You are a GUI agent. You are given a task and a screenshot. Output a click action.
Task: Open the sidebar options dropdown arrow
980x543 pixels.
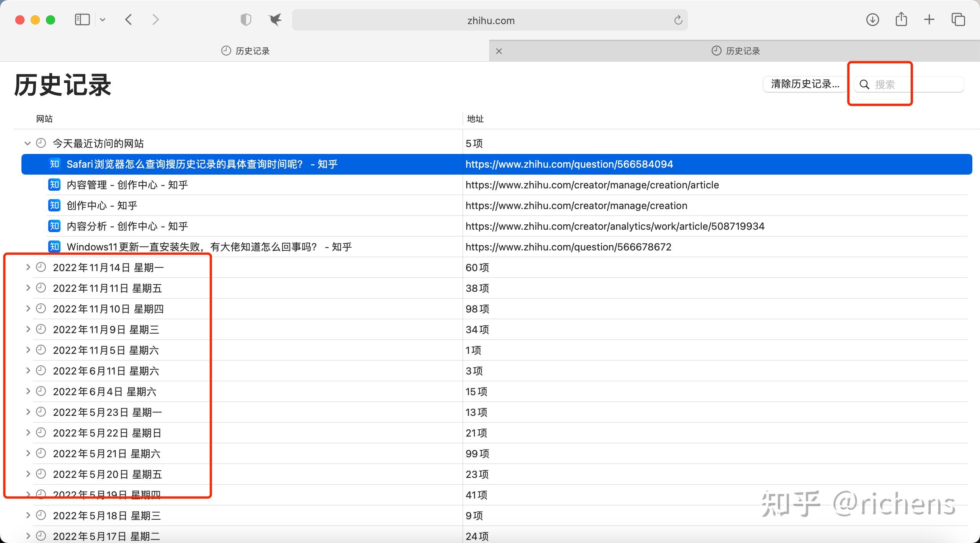[x=102, y=20]
